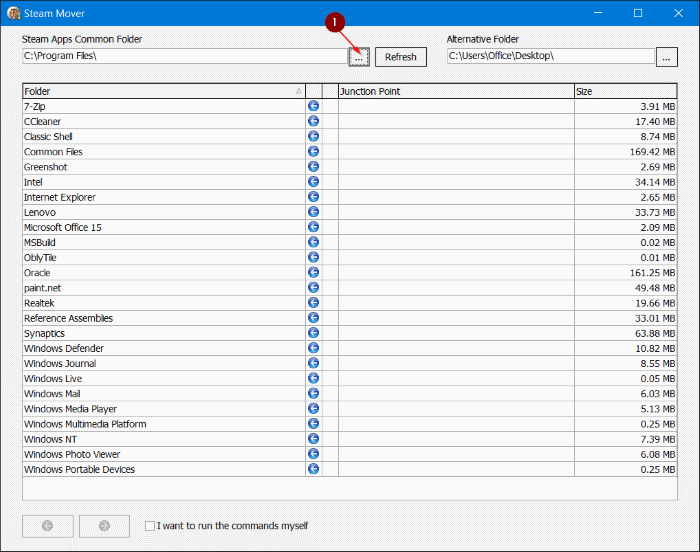Select the Lenovo folder name

point(40,213)
